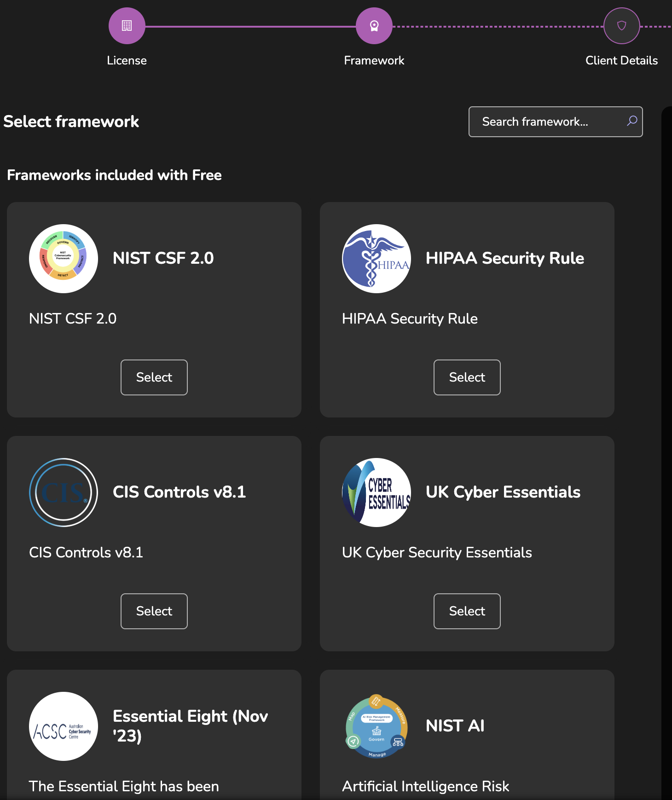Click the CIS Controls circular logo
Viewport: 672px width, 800px height.
(x=64, y=493)
